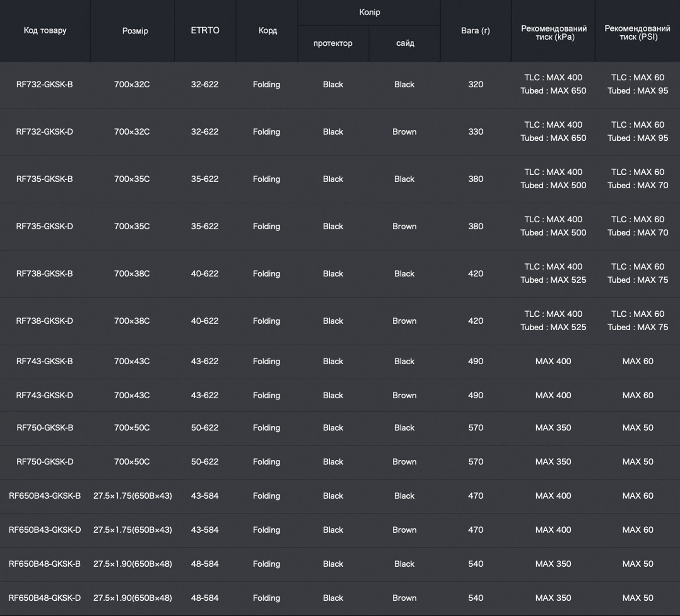Select product code RF650B48-GKSK-D
The image size is (680, 616).
[x=44, y=598]
